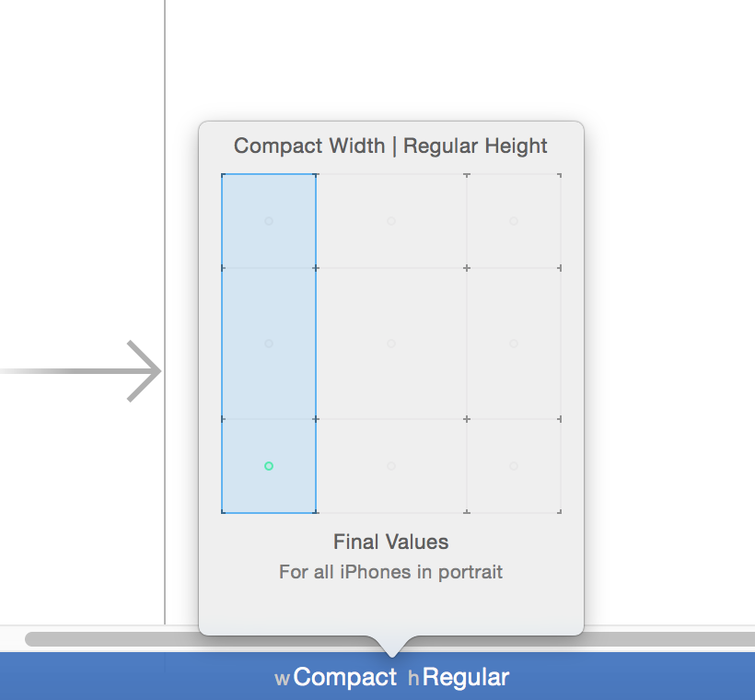This screenshot has height=700, width=755.
Task: Click hRegular in the bottom bar
Action: (459, 678)
